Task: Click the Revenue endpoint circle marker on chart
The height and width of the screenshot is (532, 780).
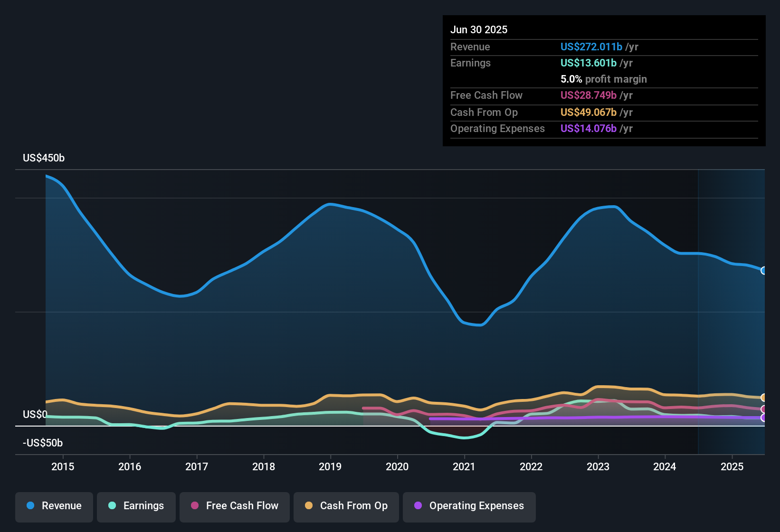Action: (x=764, y=270)
